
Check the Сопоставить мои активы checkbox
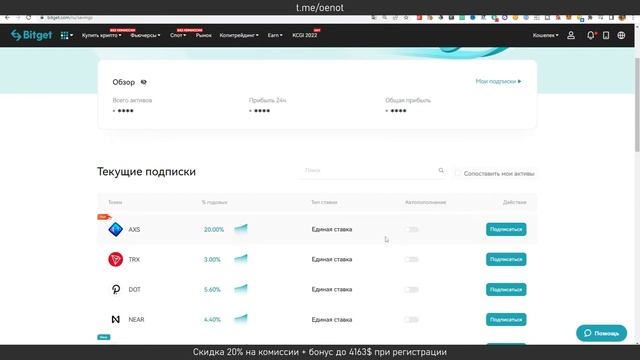point(458,173)
